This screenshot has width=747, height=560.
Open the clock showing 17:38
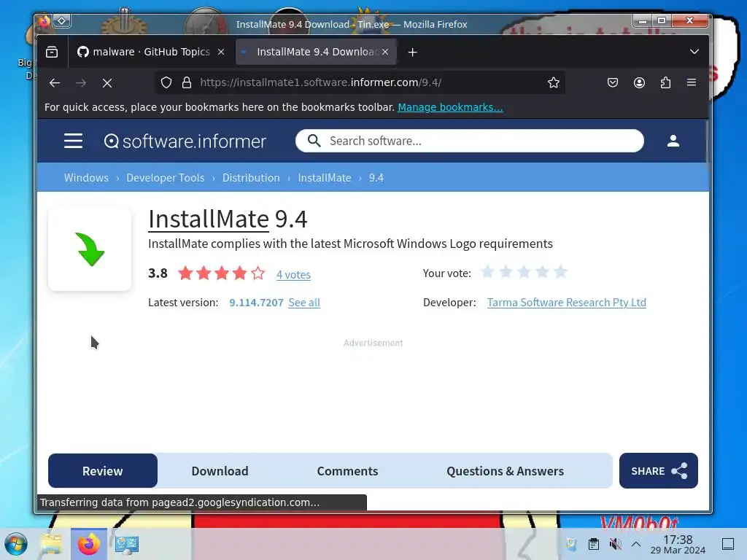[678, 544]
